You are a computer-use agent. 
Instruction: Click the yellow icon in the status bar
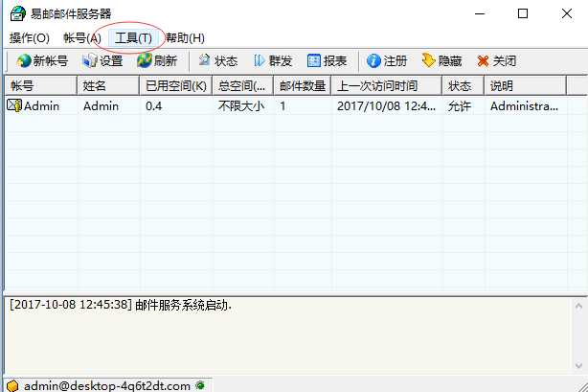[12, 385]
